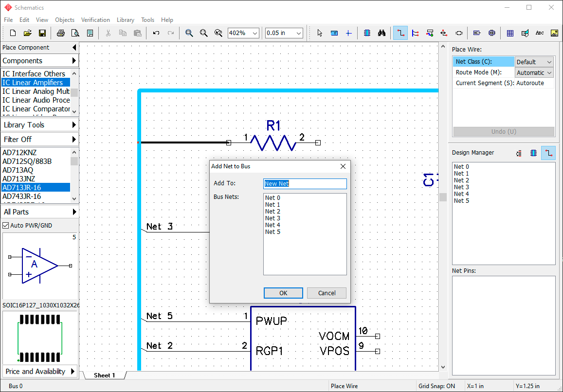This screenshot has width=563, height=392.
Task: Click the zoom out magnifier
Action: point(203,33)
